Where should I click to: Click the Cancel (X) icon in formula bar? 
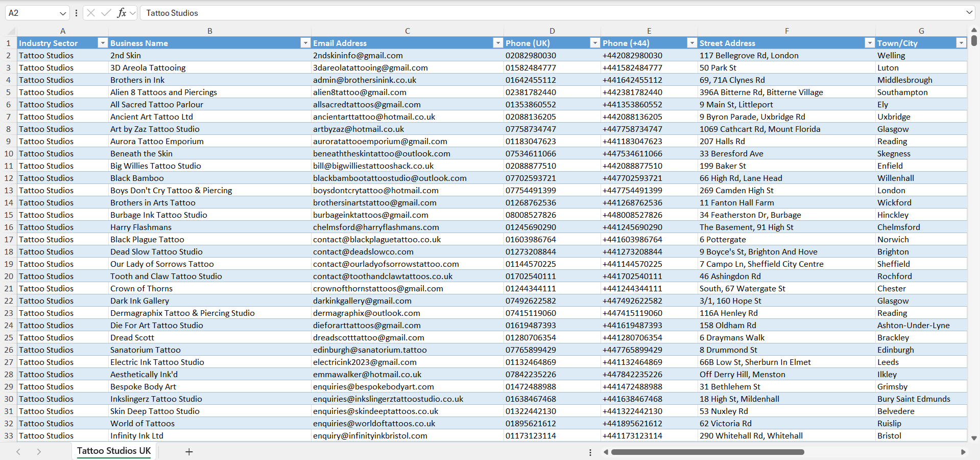coord(91,13)
